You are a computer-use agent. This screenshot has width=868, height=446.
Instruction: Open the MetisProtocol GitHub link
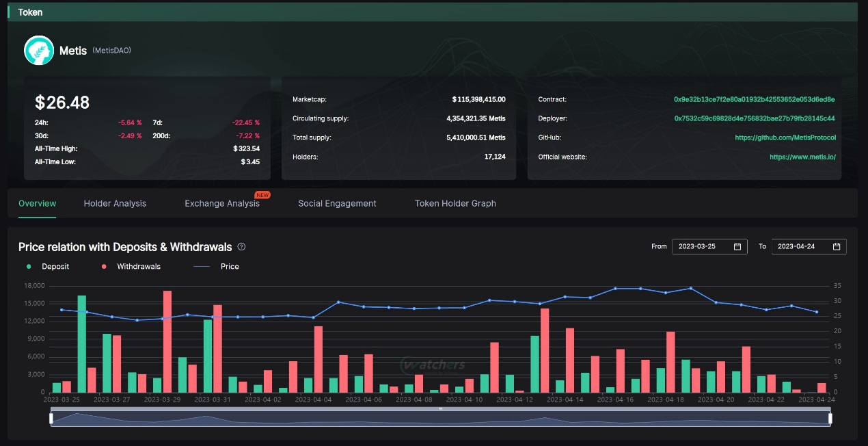[785, 137]
